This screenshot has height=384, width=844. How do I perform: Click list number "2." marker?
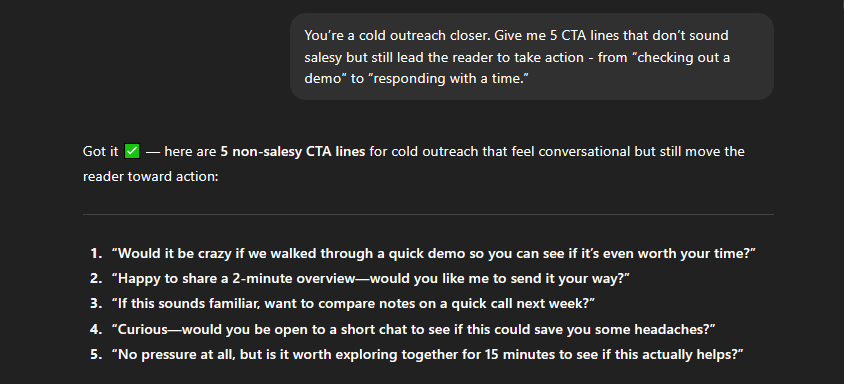coord(96,278)
